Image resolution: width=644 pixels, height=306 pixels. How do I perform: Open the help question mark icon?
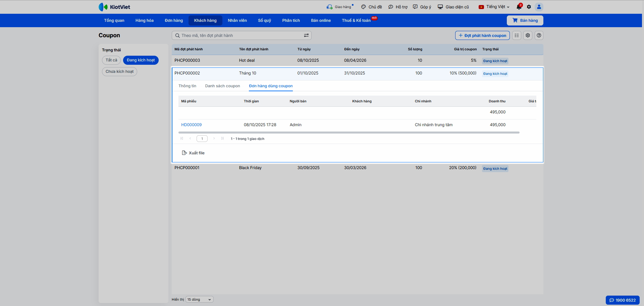[539, 36]
